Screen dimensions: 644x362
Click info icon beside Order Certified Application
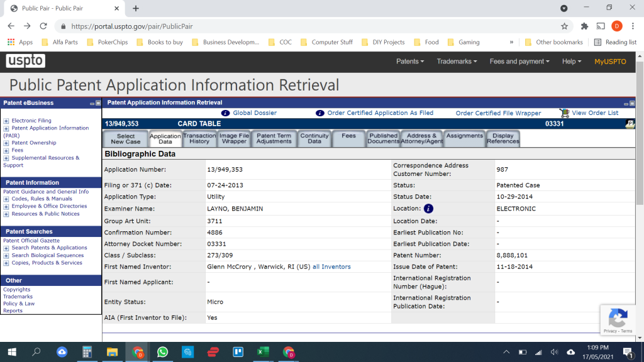click(319, 113)
